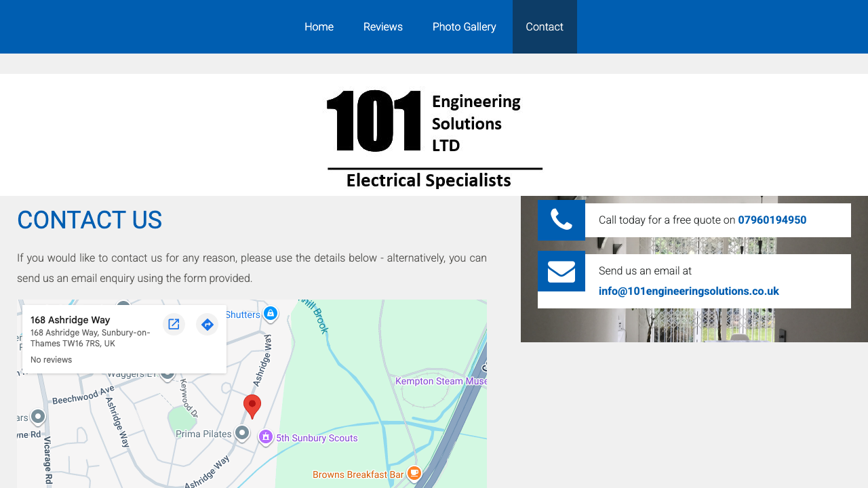The height and width of the screenshot is (488, 868).
Task: Call 07960194950 via the phone link
Action: (772, 220)
